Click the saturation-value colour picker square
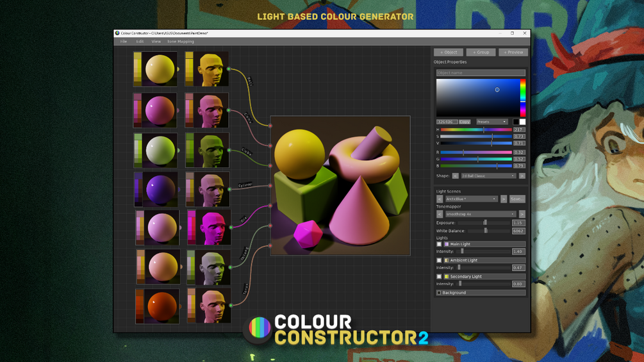Viewport: 644px width, 362px height. [x=477, y=97]
